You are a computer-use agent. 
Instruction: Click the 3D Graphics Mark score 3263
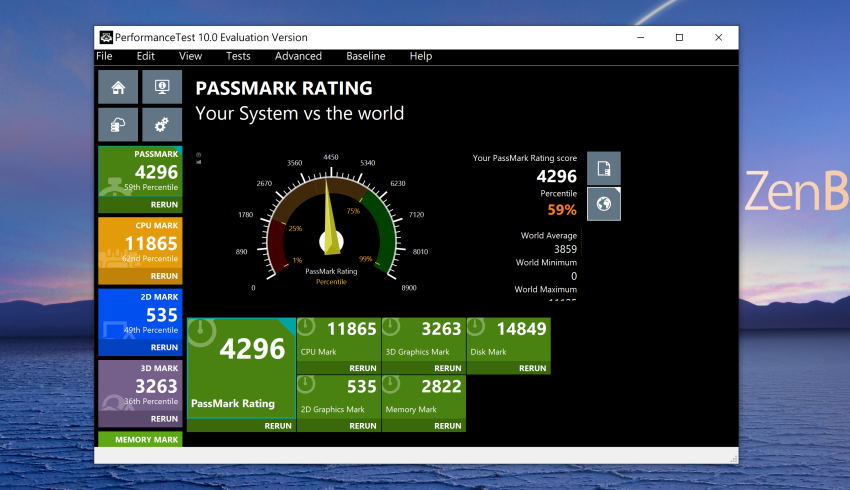(x=441, y=329)
